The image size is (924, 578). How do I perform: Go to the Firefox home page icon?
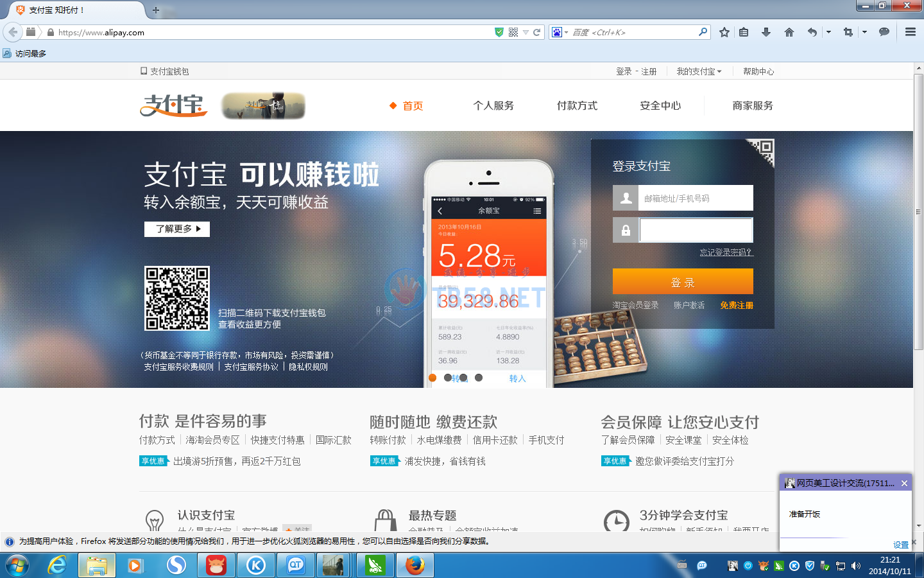click(789, 32)
